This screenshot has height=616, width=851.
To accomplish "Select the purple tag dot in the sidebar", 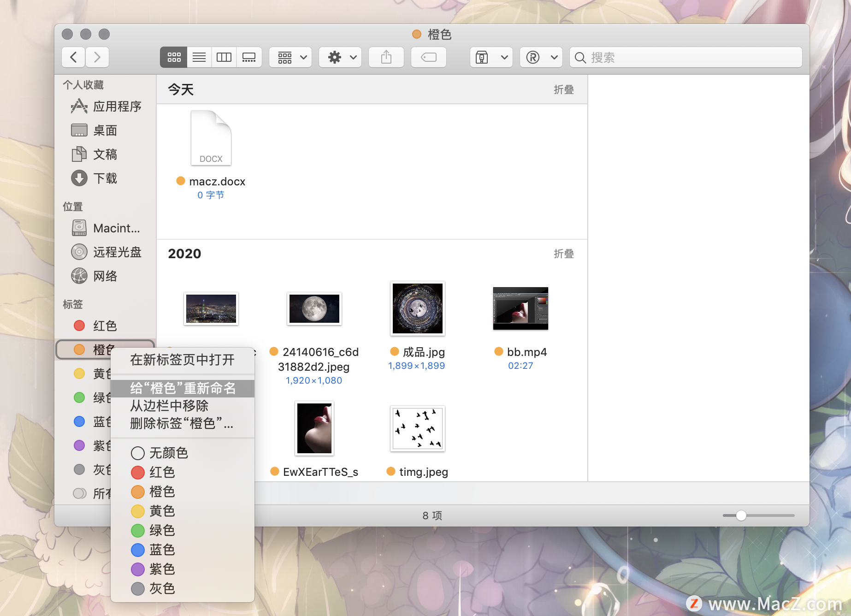I will click(x=79, y=445).
